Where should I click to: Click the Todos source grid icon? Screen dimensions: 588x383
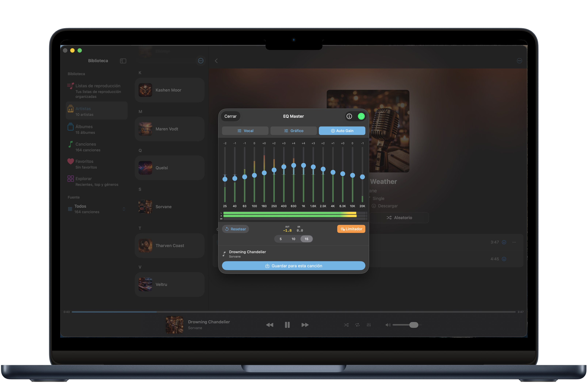pyautogui.click(x=70, y=209)
